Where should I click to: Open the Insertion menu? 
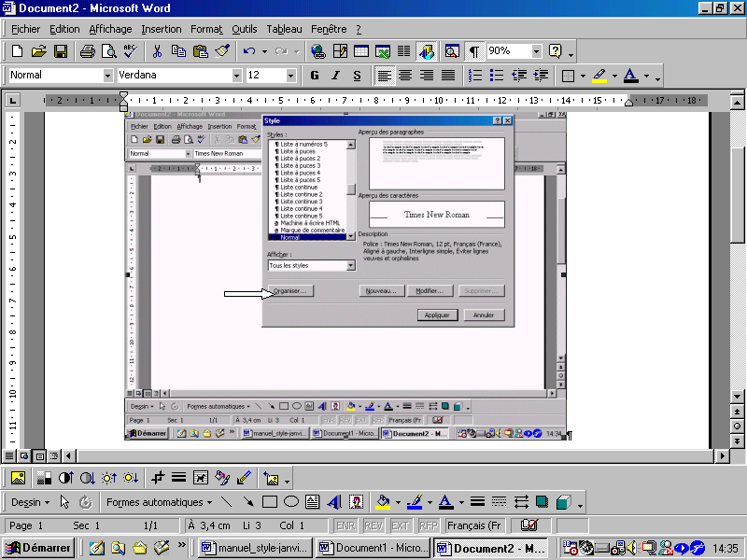tap(162, 29)
